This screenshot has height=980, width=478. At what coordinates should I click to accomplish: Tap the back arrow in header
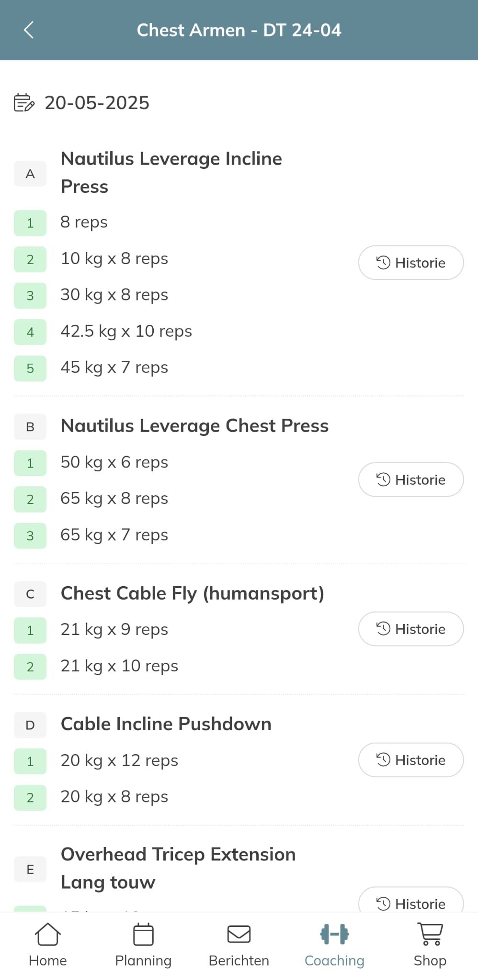click(29, 30)
